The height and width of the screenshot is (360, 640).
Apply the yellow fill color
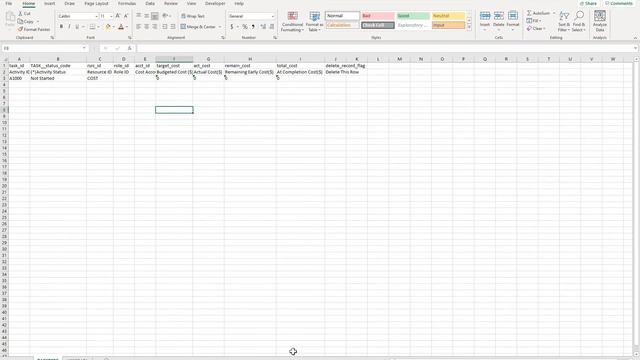coord(108,27)
